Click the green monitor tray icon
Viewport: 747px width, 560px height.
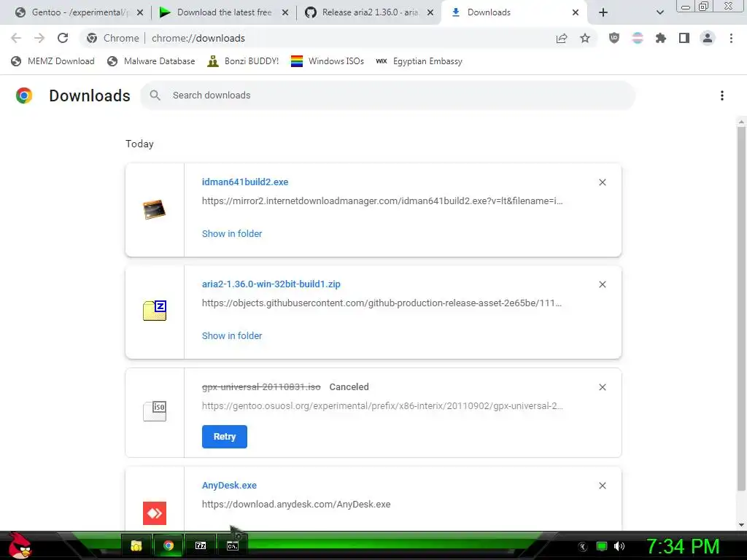coord(602,546)
